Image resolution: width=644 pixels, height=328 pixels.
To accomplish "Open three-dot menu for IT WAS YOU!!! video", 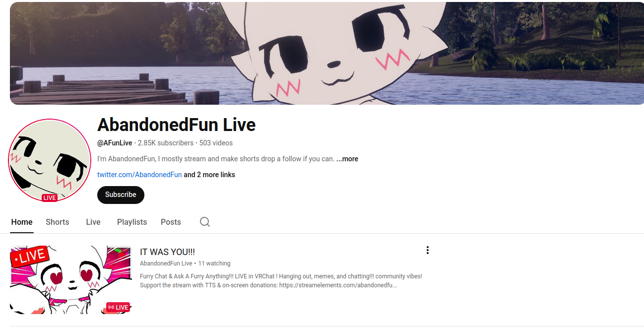I will click(x=427, y=251).
